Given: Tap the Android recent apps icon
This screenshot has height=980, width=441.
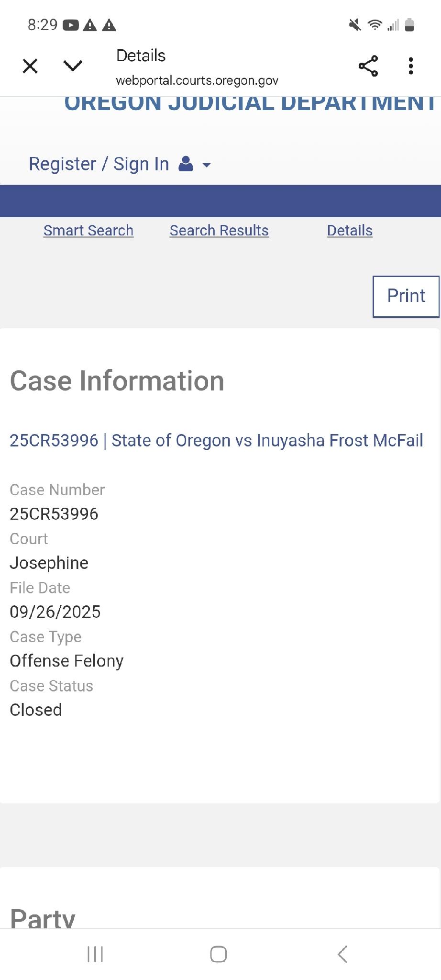Looking at the screenshot, I should coord(95,954).
